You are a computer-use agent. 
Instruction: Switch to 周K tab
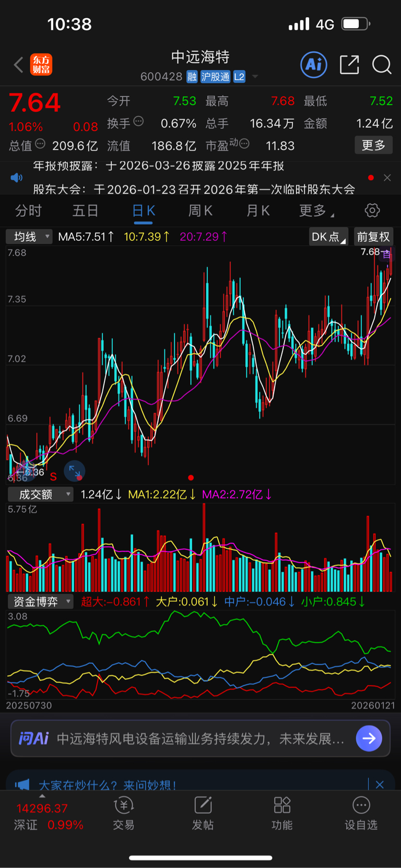coord(200,210)
